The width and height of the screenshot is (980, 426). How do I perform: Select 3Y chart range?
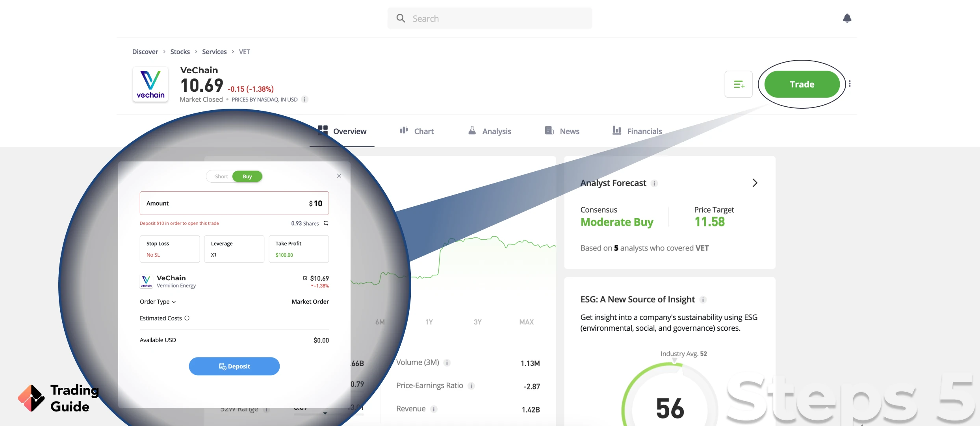tap(477, 322)
